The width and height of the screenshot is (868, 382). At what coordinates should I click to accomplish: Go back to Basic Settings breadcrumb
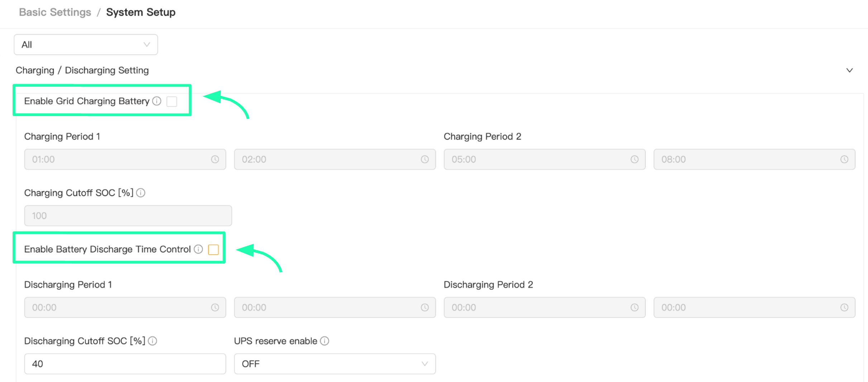(55, 12)
